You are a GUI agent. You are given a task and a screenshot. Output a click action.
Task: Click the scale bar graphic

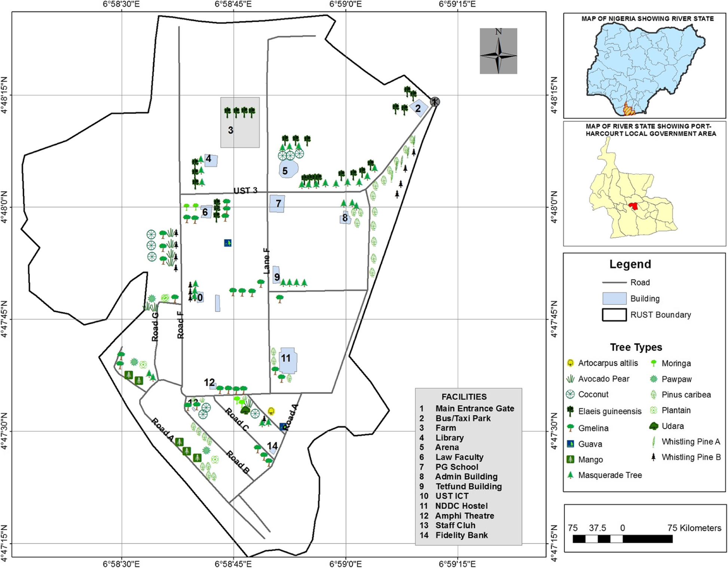(x=623, y=539)
